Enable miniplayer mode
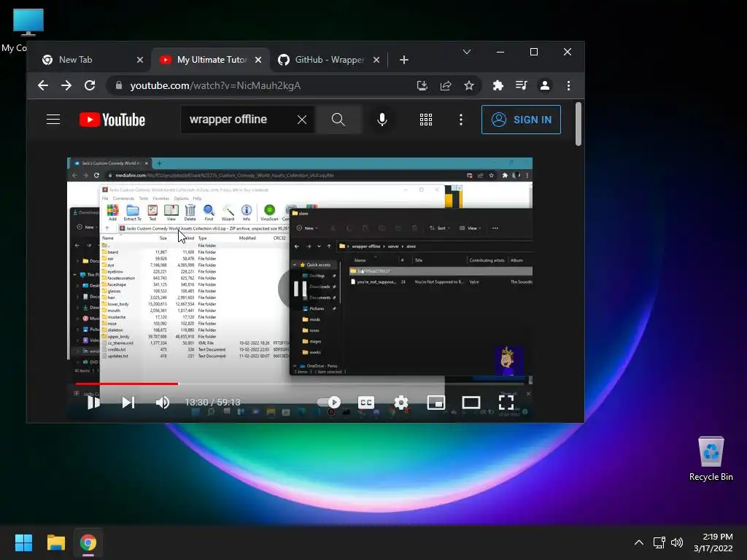 click(x=436, y=402)
